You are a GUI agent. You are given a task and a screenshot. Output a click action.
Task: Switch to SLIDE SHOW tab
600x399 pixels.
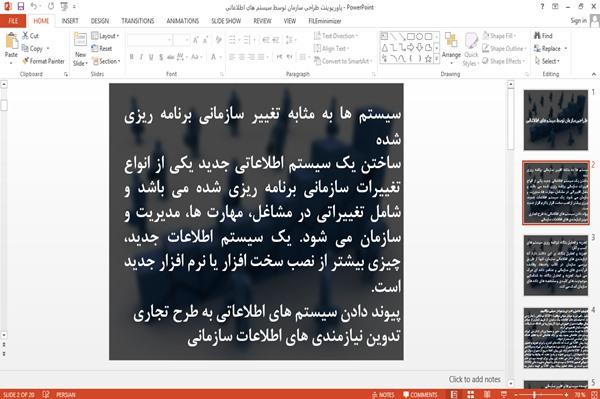click(226, 21)
